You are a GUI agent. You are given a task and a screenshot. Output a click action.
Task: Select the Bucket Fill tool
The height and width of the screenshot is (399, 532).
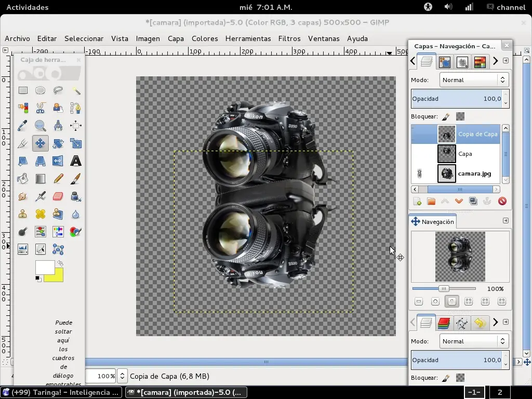point(23,179)
